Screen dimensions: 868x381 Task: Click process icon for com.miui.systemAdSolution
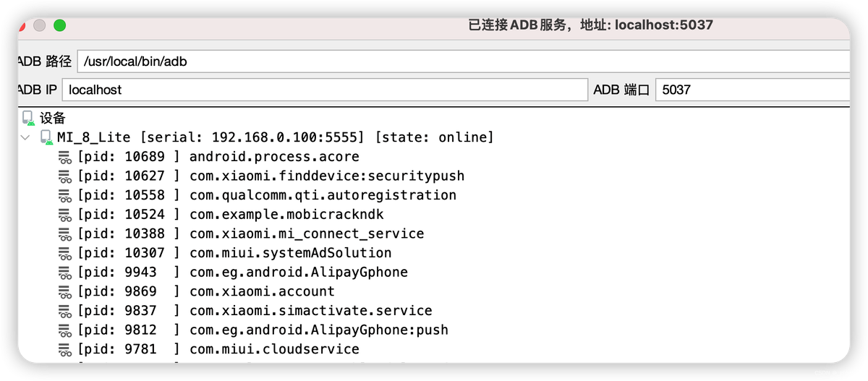point(65,253)
